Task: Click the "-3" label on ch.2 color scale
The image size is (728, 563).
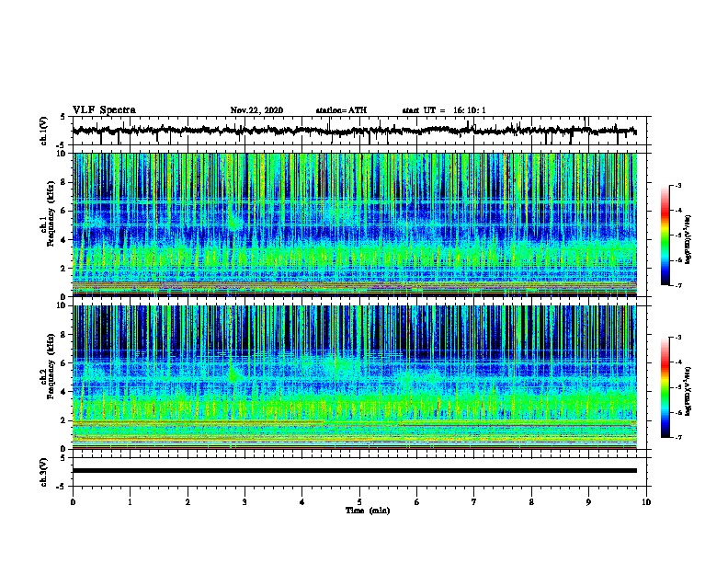Action: (677, 338)
